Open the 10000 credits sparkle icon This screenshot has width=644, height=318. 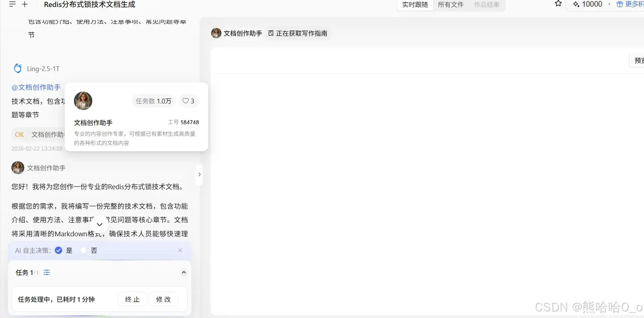click(576, 4)
